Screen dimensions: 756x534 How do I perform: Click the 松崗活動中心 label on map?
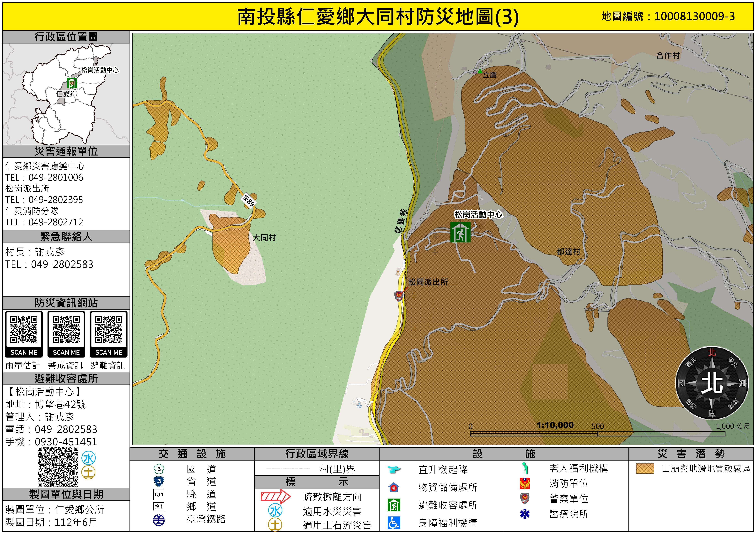pos(478,215)
